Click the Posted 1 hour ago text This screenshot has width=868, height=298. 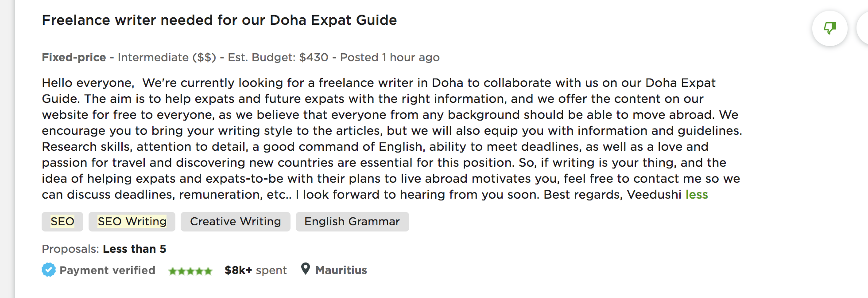[x=390, y=58]
